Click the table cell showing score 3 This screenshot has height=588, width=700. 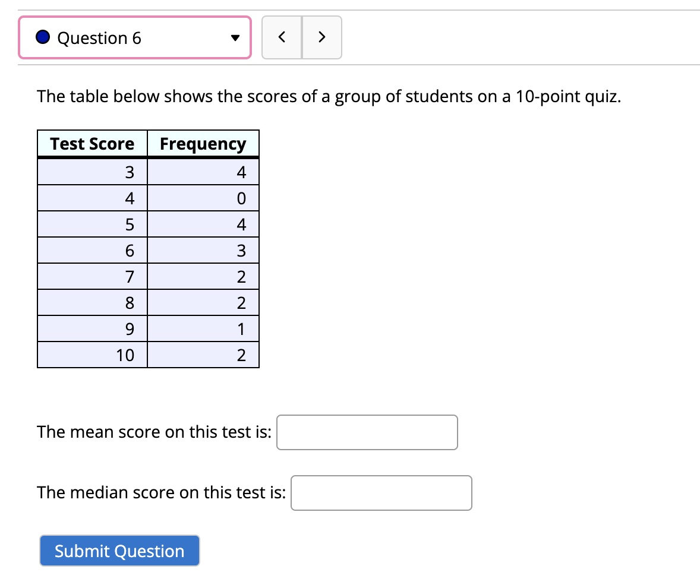click(x=92, y=172)
